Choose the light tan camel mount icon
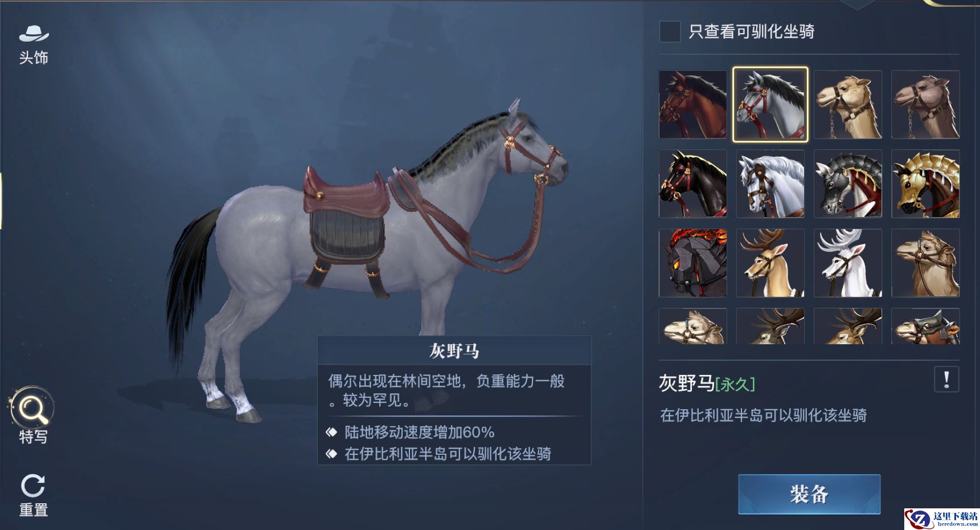This screenshot has width=980, height=530. (848, 104)
